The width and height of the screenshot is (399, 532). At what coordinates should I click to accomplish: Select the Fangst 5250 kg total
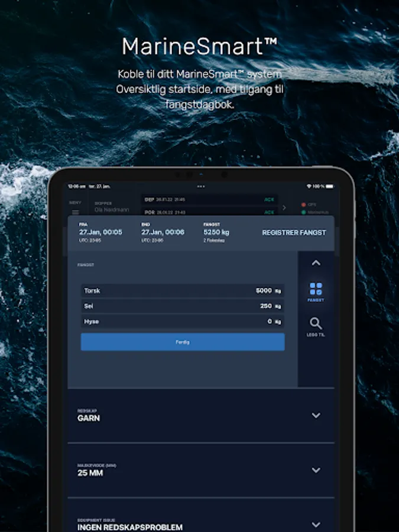coord(216,232)
